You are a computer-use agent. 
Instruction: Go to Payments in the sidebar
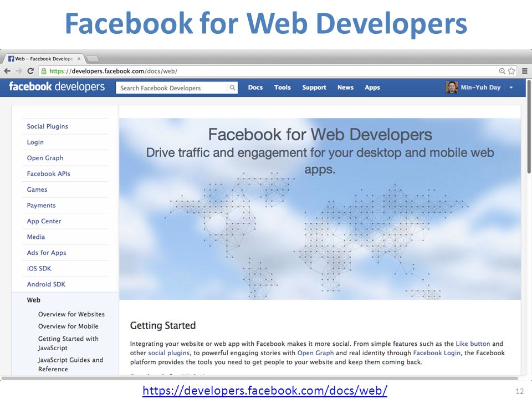[x=42, y=205]
